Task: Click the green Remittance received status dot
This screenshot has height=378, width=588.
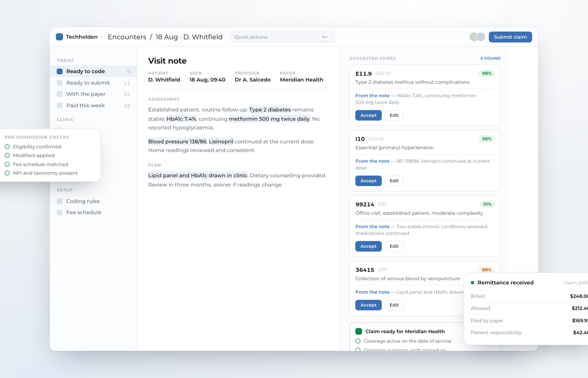Action: click(472, 282)
